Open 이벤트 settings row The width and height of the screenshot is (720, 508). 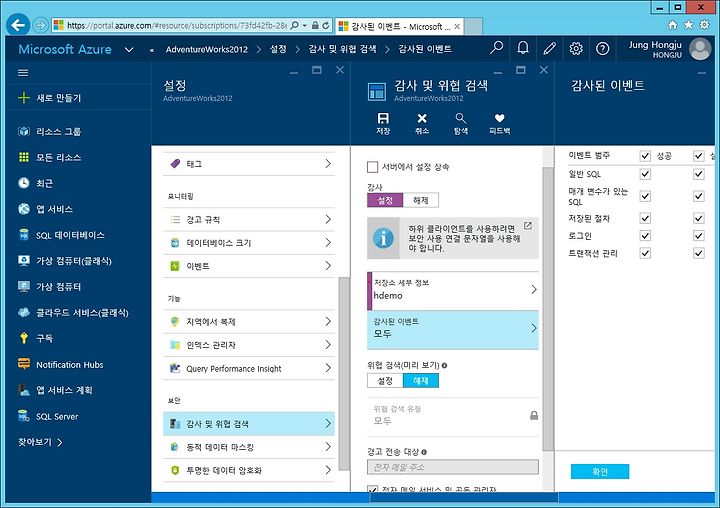click(249, 266)
